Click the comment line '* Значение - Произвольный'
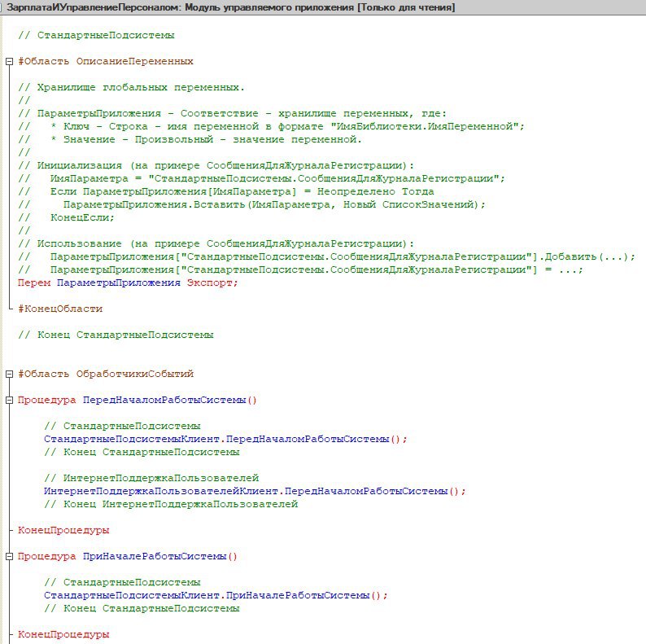The image size is (646, 644). click(x=190, y=139)
